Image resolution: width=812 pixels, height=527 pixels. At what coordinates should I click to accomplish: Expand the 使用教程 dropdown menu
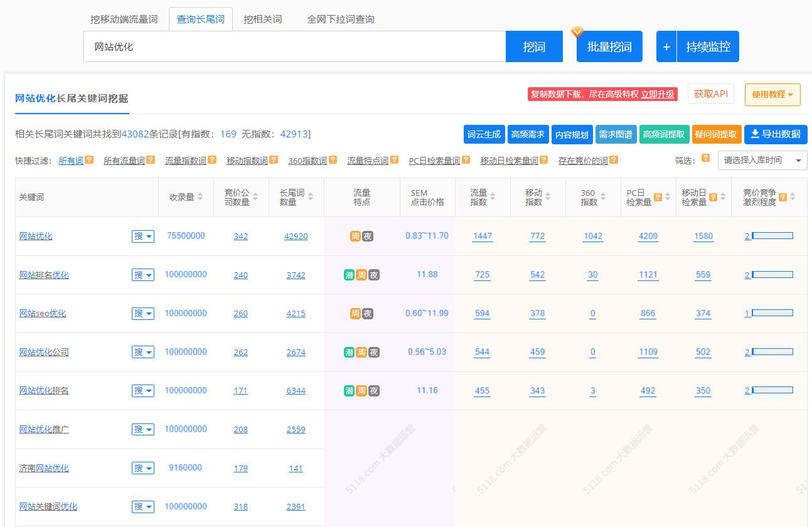[772, 94]
